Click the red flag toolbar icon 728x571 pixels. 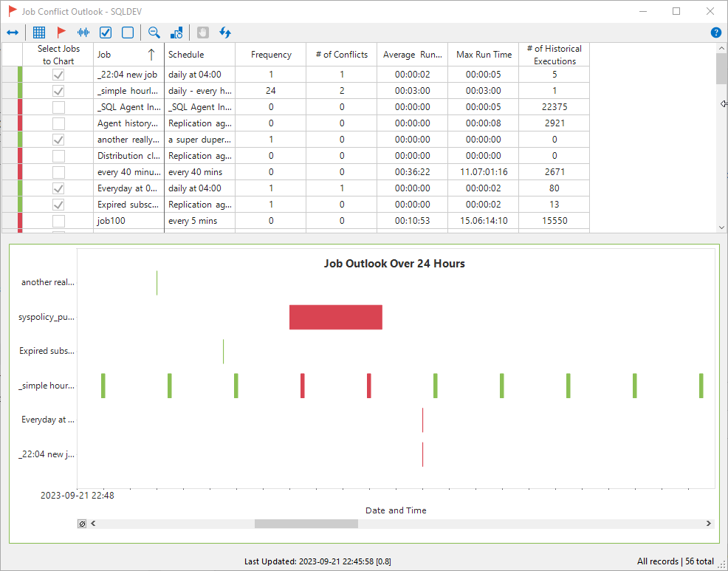coord(61,33)
